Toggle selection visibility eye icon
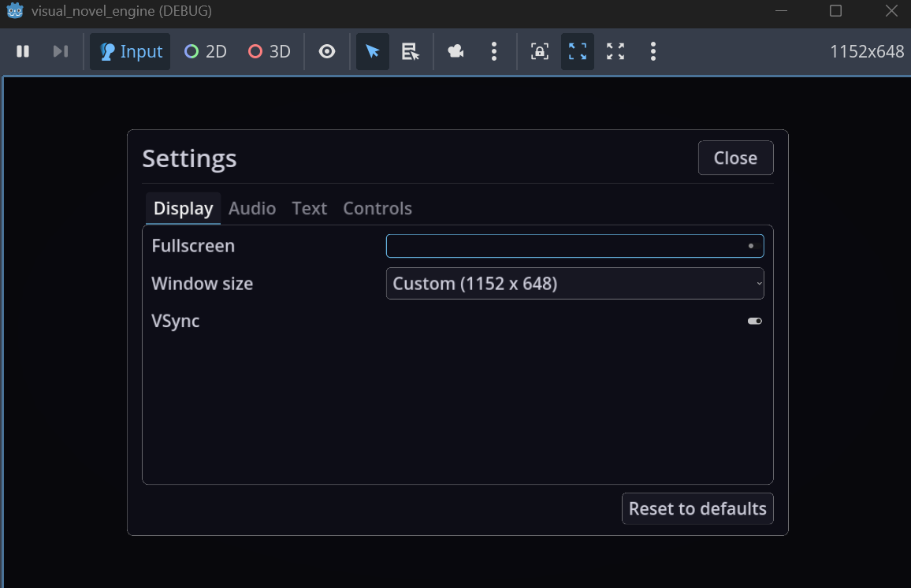911x588 pixels. coord(327,52)
